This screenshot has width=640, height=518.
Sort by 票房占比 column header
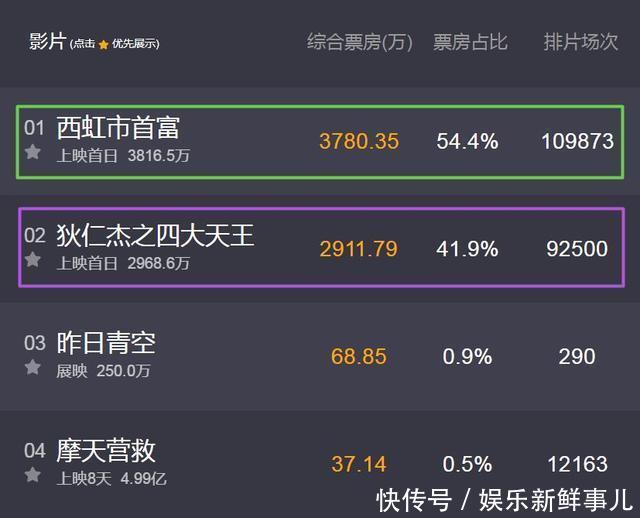470,42
